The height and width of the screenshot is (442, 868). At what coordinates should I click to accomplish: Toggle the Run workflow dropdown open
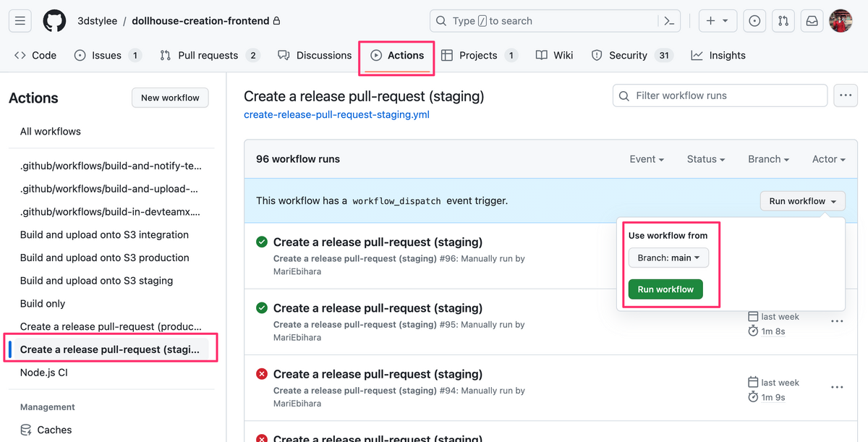[802, 201]
